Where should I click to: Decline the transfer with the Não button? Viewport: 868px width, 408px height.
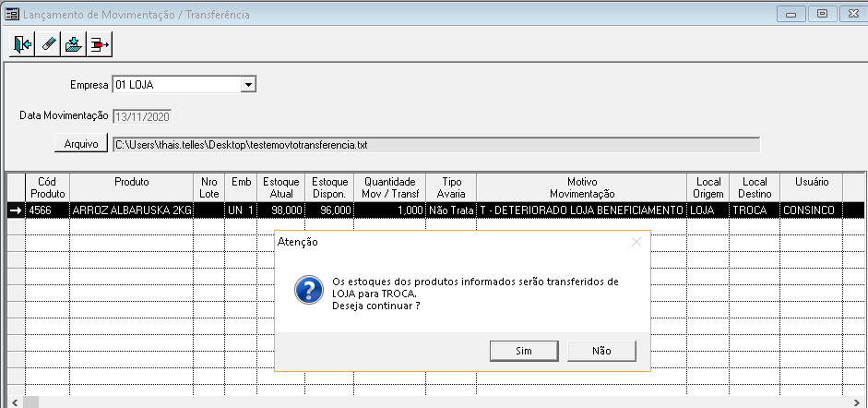point(601,351)
